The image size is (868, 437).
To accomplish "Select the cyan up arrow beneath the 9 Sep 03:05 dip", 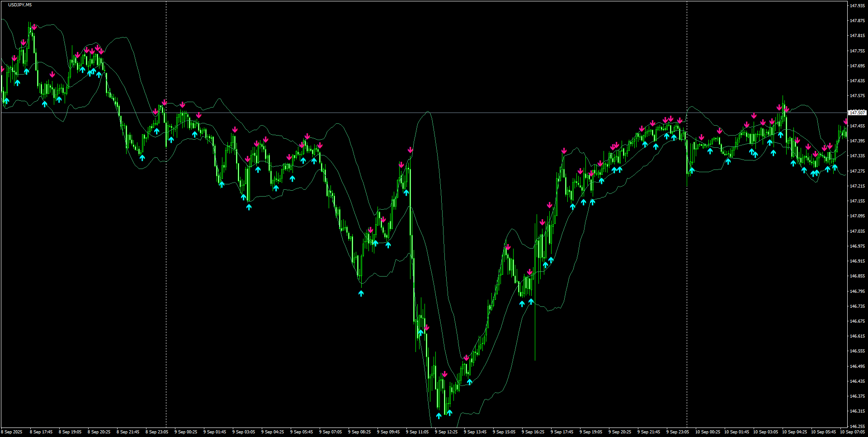I will (x=249, y=208).
